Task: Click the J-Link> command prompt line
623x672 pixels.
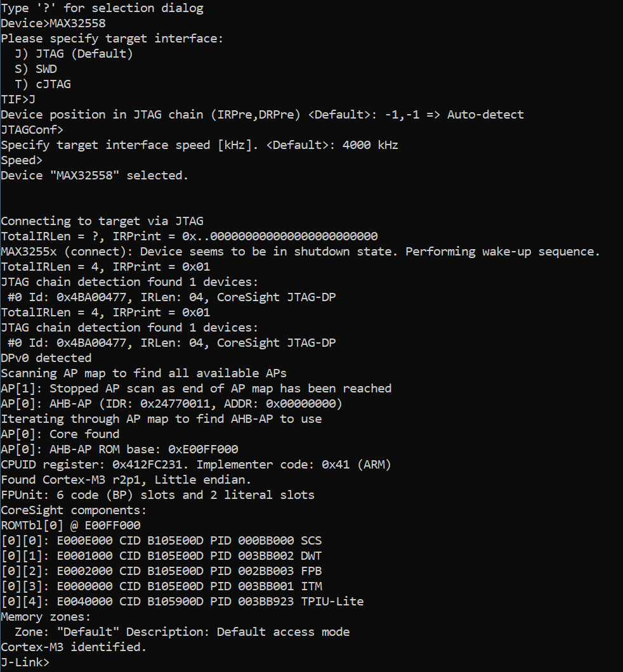Action: [25, 662]
